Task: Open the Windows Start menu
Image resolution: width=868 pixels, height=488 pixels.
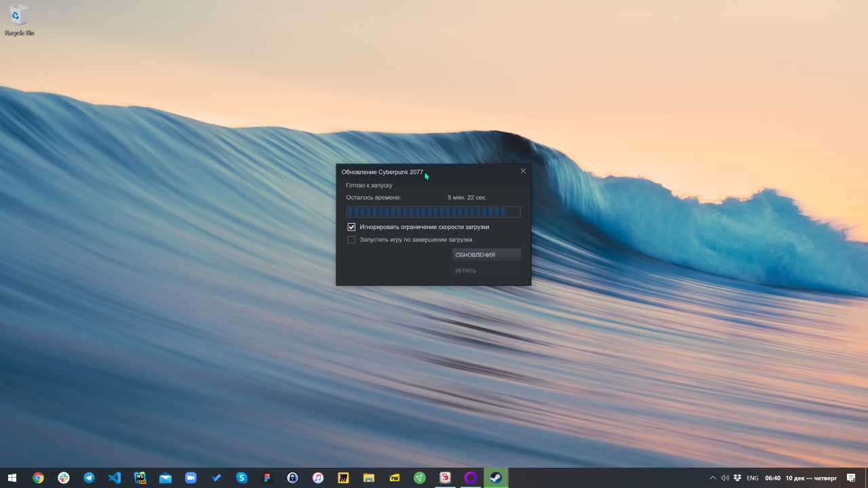Action: 12,478
